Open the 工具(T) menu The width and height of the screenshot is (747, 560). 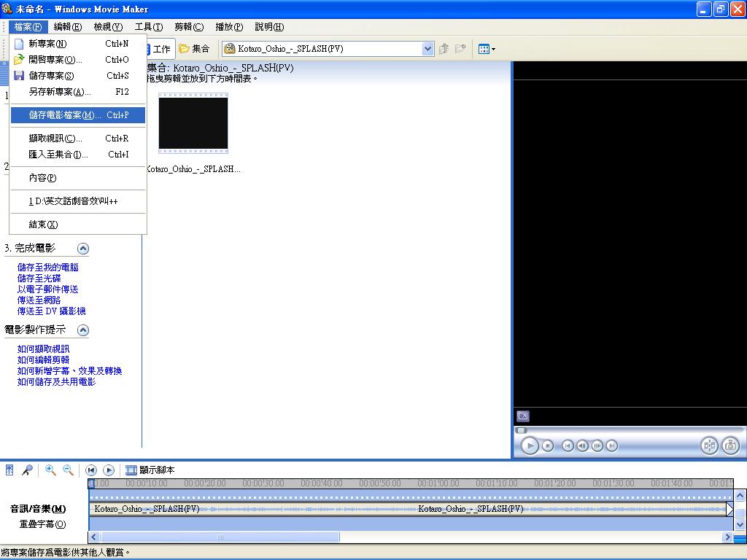[149, 27]
